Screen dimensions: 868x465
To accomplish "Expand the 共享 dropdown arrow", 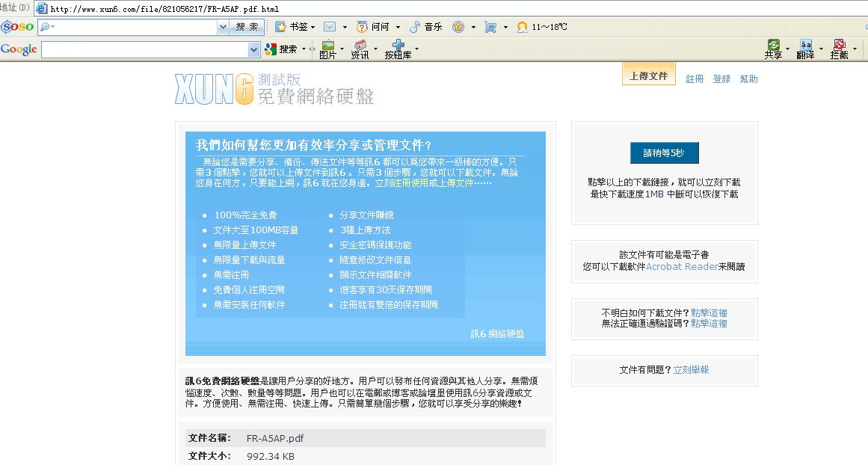I will click(x=788, y=49).
